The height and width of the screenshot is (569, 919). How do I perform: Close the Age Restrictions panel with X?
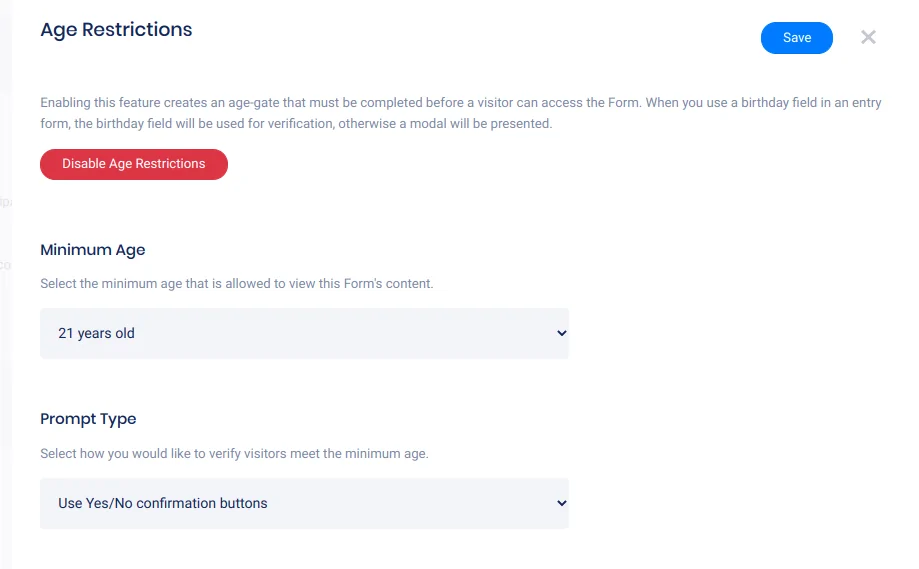point(868,37)
